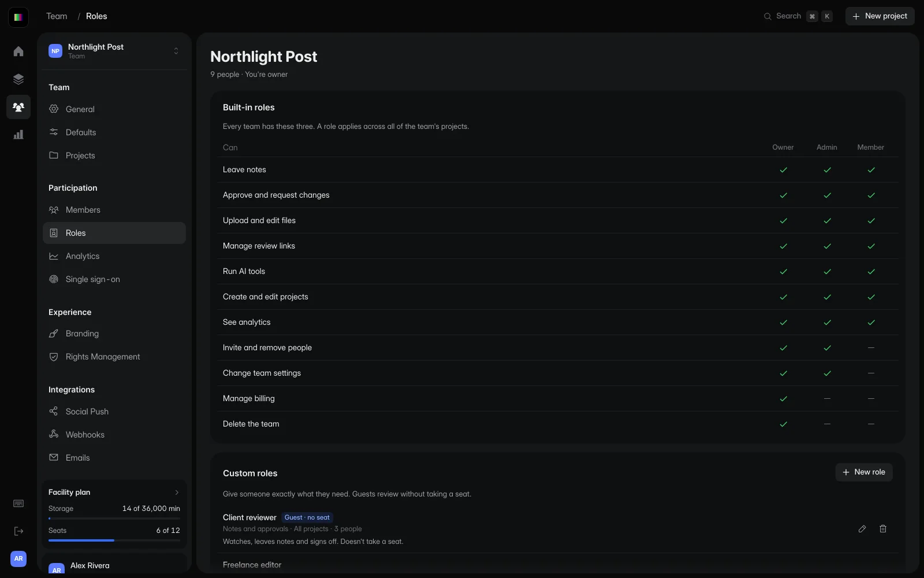Click the New role button

(864, 472)
